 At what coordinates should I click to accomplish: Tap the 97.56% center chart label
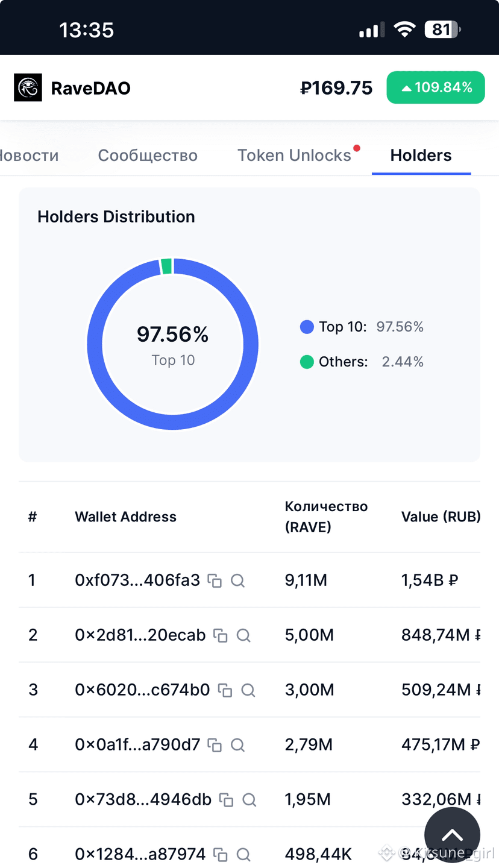172,334
